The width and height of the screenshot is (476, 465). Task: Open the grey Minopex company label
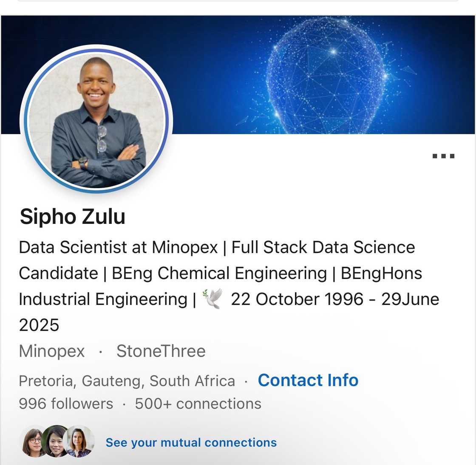coord(52,351)
